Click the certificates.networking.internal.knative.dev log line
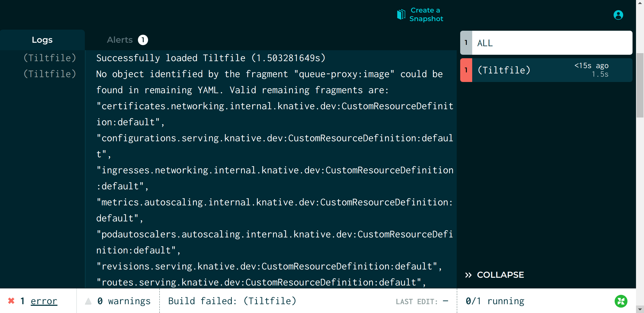This screenshot has height=313, width=644. 275,114
